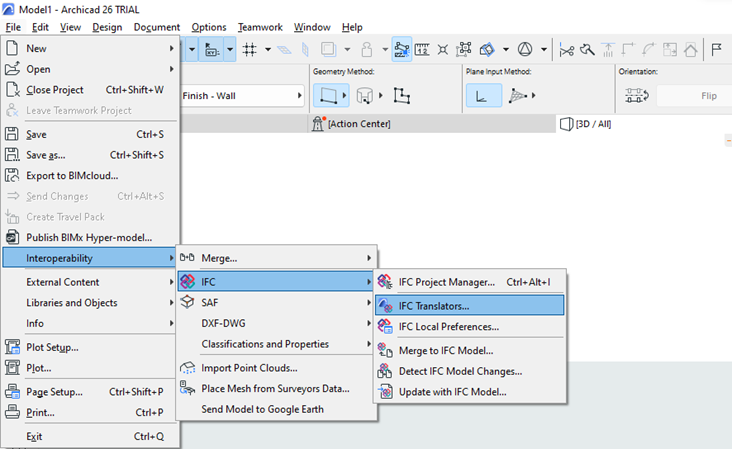Open the Teamwork menu
This screenshot has height=449, width=732.
coord(260,27)
